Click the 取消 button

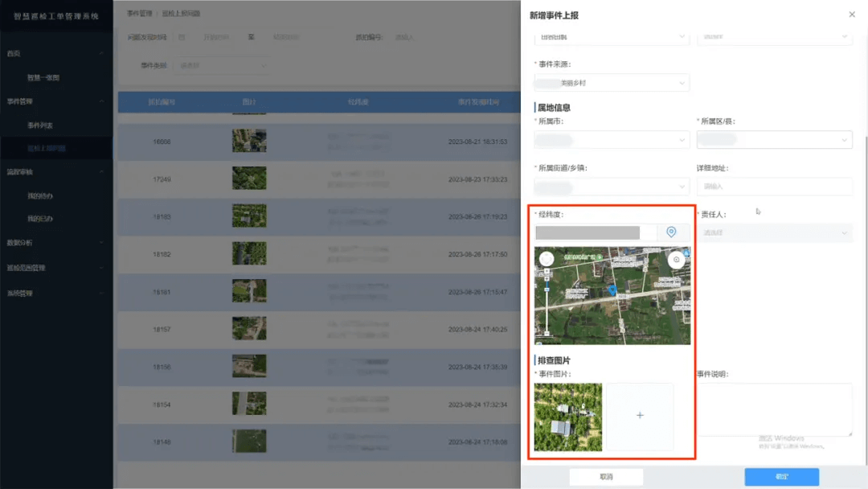click(606, 477)
